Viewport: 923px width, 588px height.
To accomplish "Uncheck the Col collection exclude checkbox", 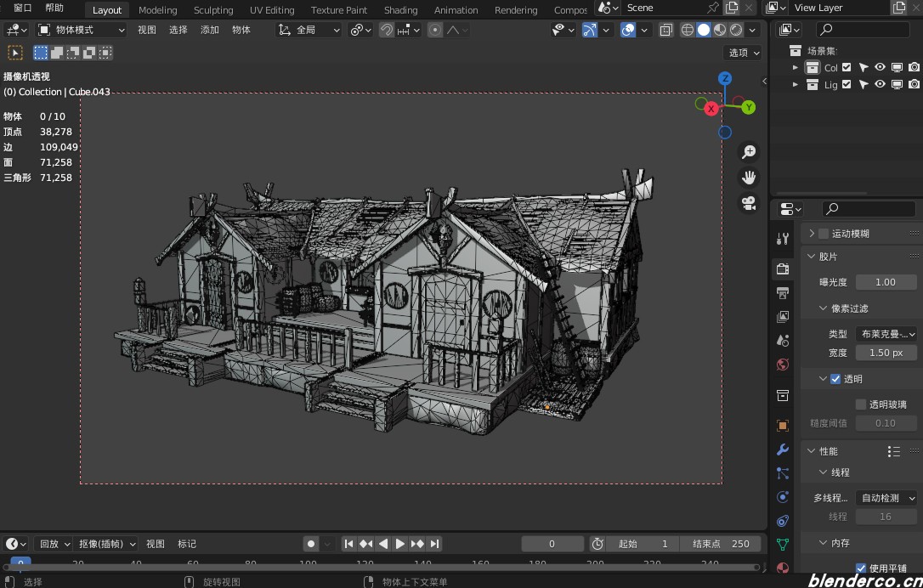I will [x=847, y=67].
